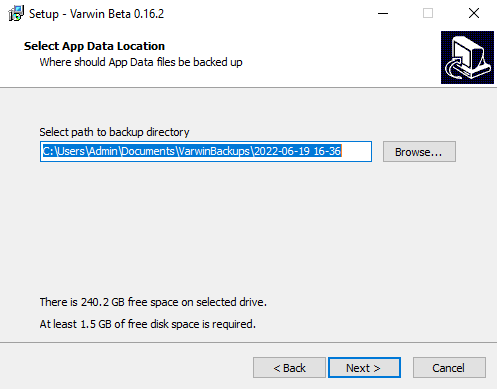This screenshot has height=389, width=497.
Task: Cancel the Varwin installation
Action: [x=449, y=368]
